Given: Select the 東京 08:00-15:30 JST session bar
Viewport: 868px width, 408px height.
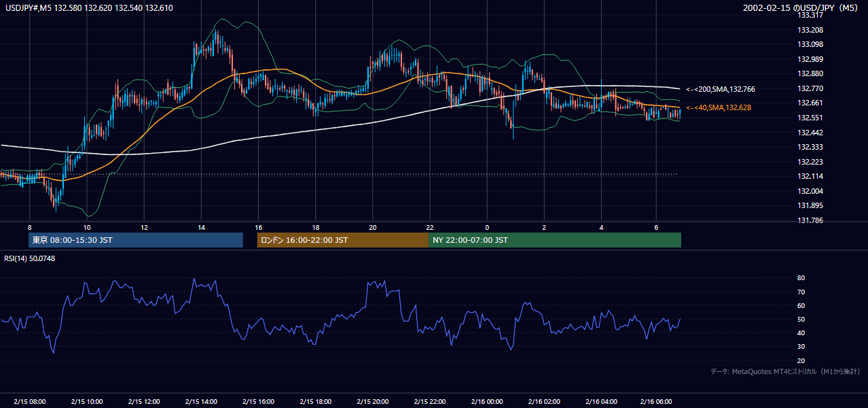Looking at the screenshot, I should [x=136, y=240].
